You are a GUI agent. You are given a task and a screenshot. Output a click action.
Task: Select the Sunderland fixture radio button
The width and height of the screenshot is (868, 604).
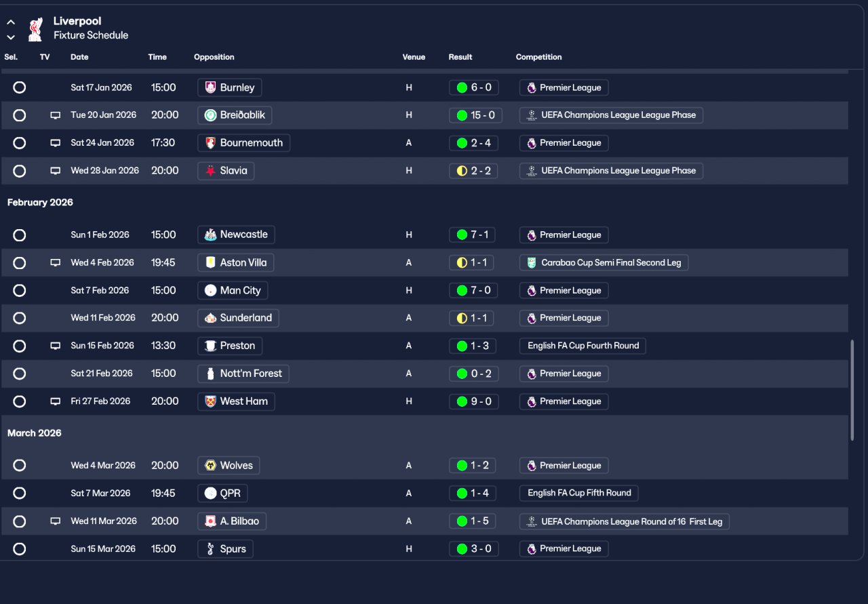click(20, 318)
